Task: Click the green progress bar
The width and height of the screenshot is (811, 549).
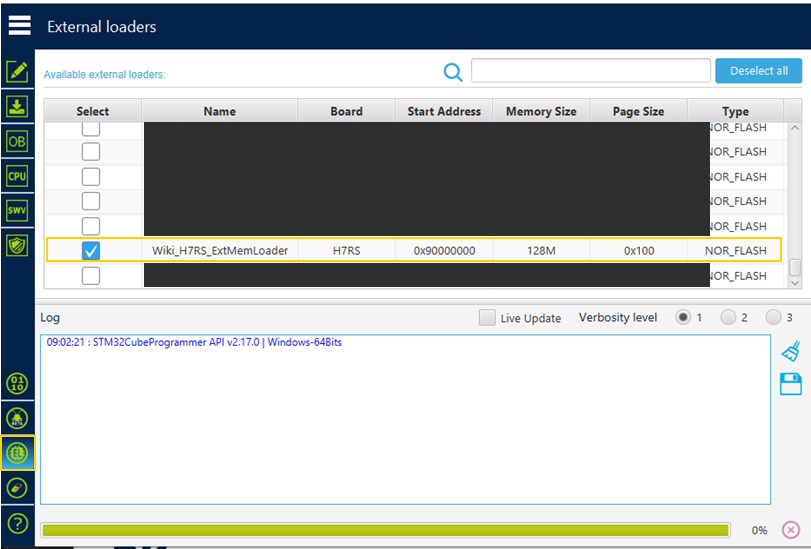Action: tap(385, 530)
